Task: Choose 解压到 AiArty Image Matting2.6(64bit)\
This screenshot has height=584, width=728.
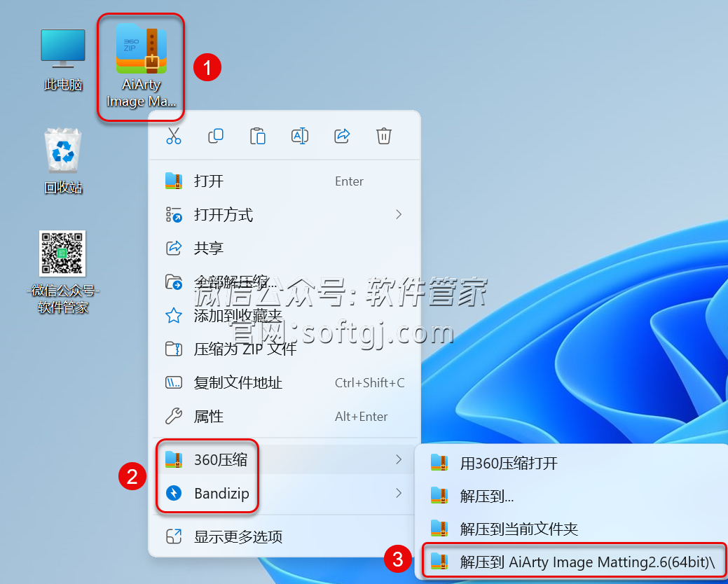Action: coord(574,562)
